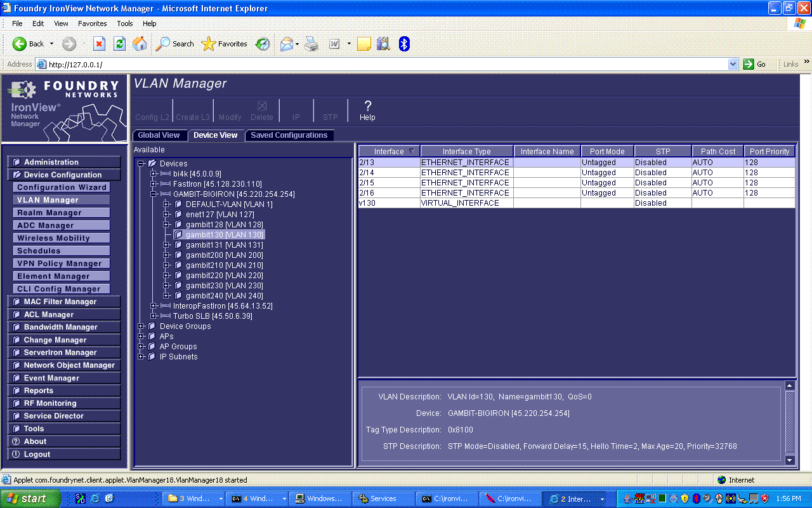This screenshot has width=812, height=508.
Task: Expand the bi4k device node
Action: 154,174
